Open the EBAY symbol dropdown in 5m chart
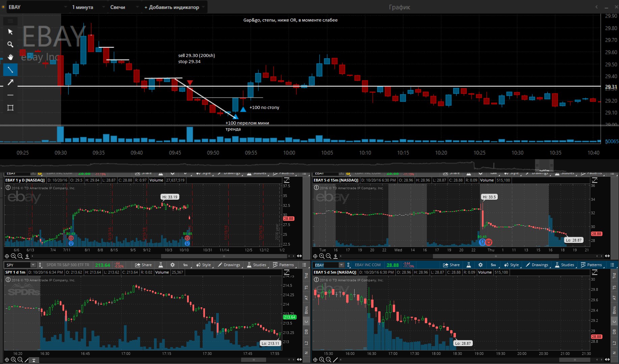 coord(341,265)
